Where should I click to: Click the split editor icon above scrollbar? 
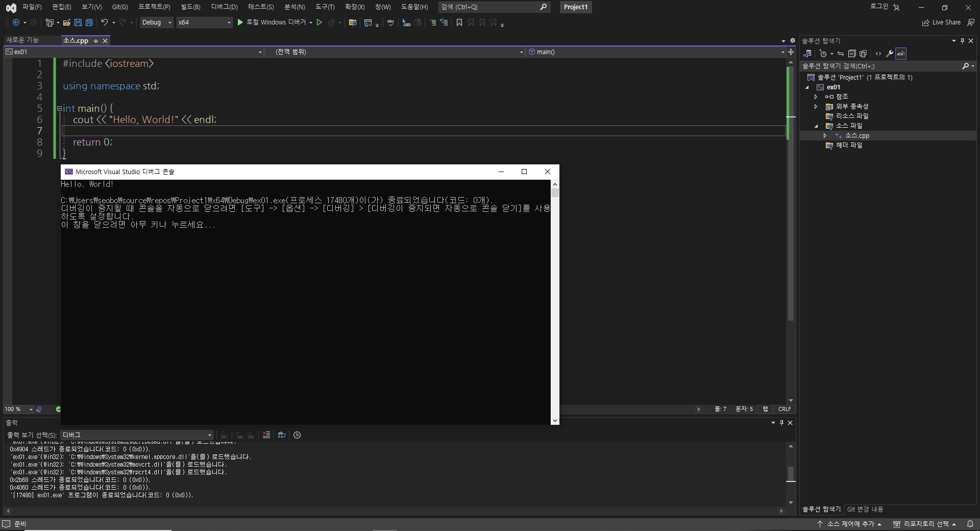click(791, 52)
